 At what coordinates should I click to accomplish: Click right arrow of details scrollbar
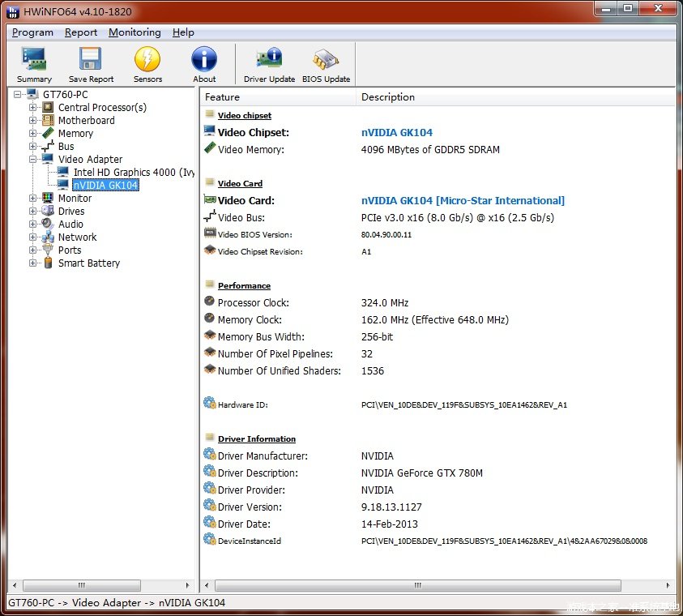click(x=668, y=585)
